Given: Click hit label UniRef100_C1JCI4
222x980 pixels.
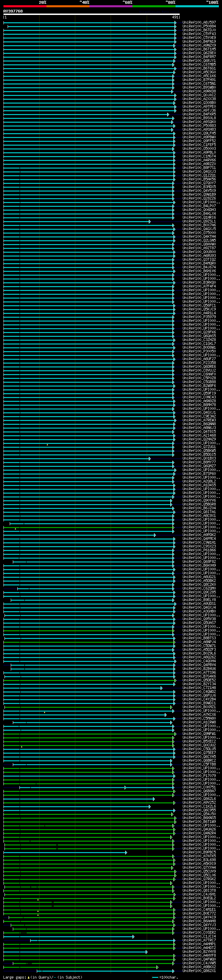Looking at the screenshot, I should coord(199,936).
